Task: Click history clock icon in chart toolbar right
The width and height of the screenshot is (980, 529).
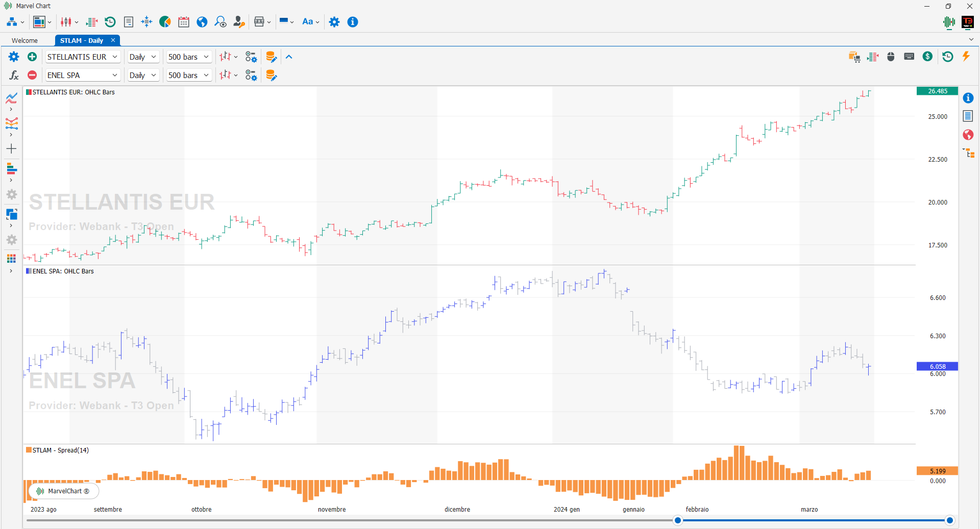Action: [948, 57]
